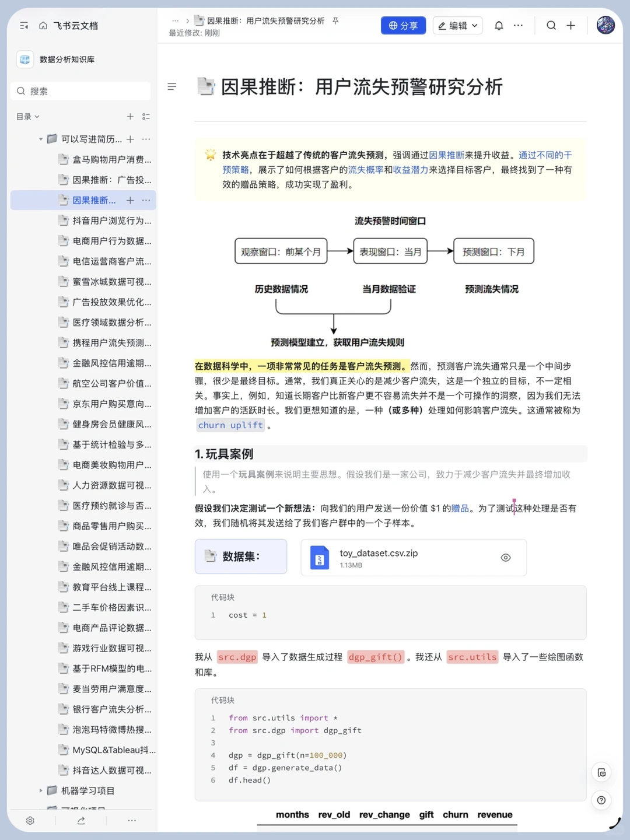Viewport: 630px width, 840px height.
Task: Follow the 因果推断 link in the callout
Action: [x=446, y=155]
